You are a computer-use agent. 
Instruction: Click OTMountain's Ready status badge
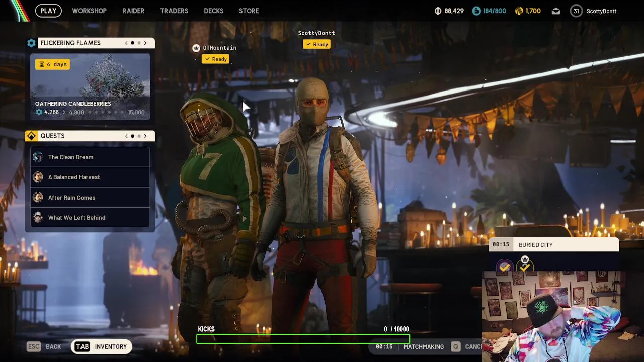pos(215,59)
